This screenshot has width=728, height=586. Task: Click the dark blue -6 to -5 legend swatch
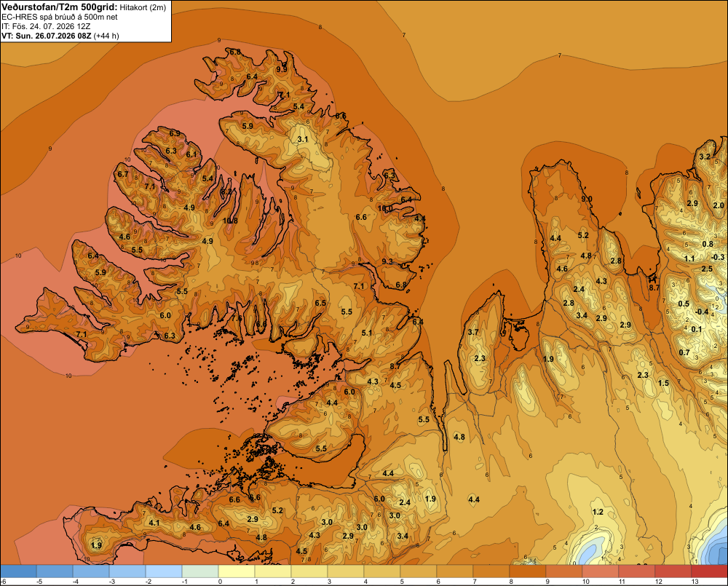coord(18,571)
